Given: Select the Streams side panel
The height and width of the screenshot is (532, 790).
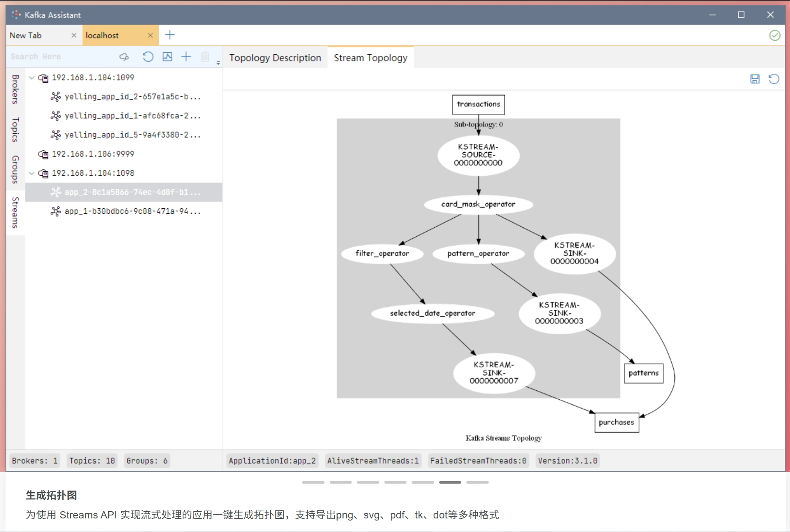Looking at the screenshot, I should (x=15, y=213).
